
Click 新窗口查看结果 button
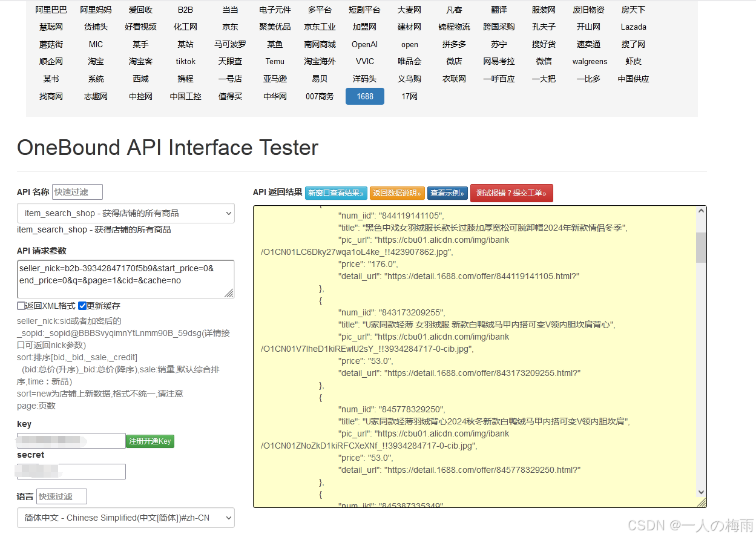336,193
